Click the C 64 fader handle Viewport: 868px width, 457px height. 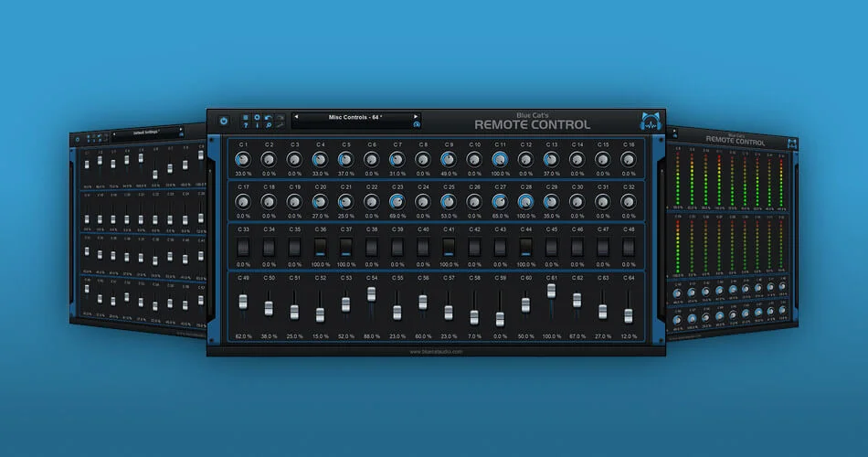tap(629, 315)
